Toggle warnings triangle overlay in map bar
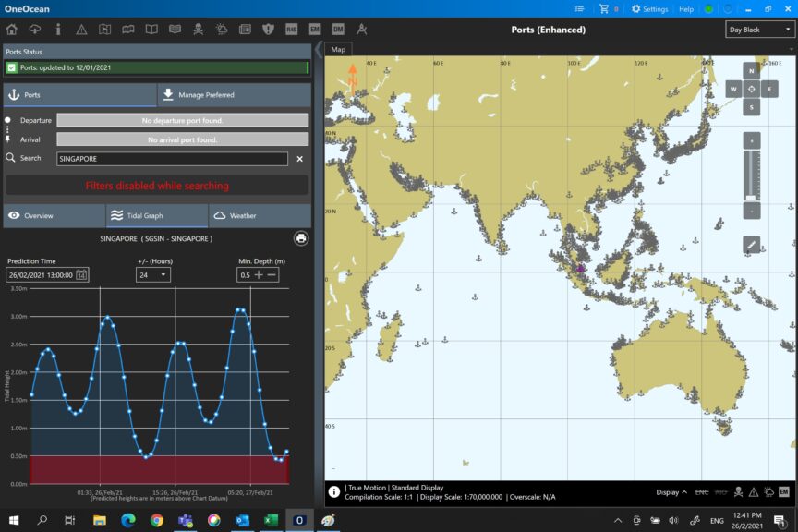 (754, 491)
